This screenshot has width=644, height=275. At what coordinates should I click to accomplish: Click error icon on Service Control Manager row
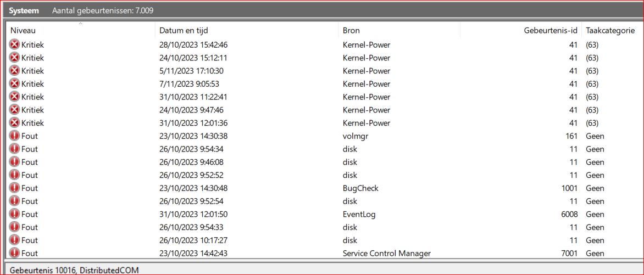pos(14,254)
